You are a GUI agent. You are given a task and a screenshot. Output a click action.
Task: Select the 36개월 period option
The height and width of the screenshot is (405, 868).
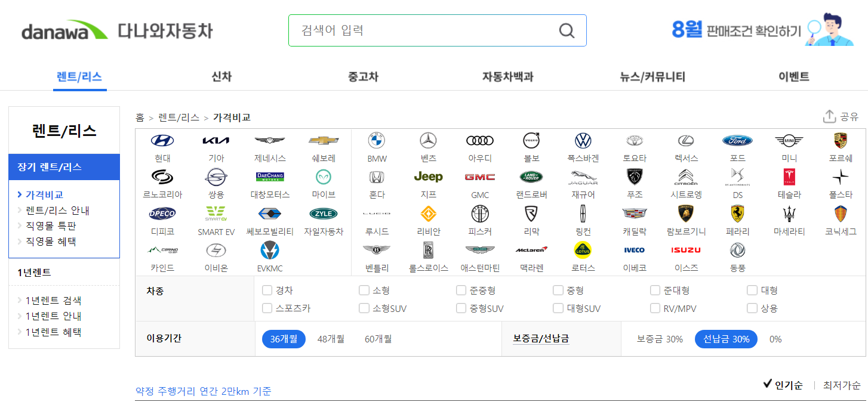284,339
